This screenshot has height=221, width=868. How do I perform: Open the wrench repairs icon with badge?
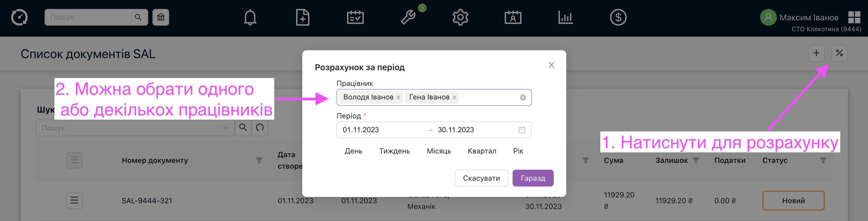click(408, 17)
